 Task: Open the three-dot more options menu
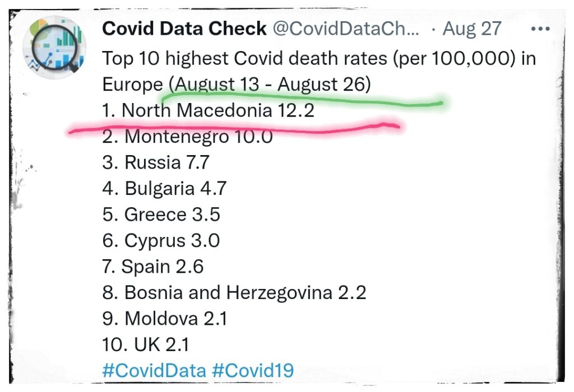pyautogui.click(x=540, y=29)
